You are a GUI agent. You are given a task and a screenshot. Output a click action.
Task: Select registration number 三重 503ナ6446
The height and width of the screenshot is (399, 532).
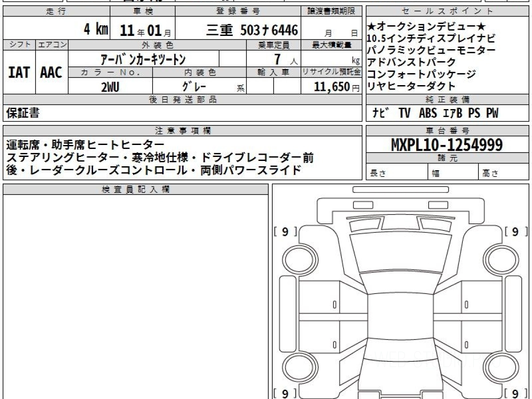(252, 30)
